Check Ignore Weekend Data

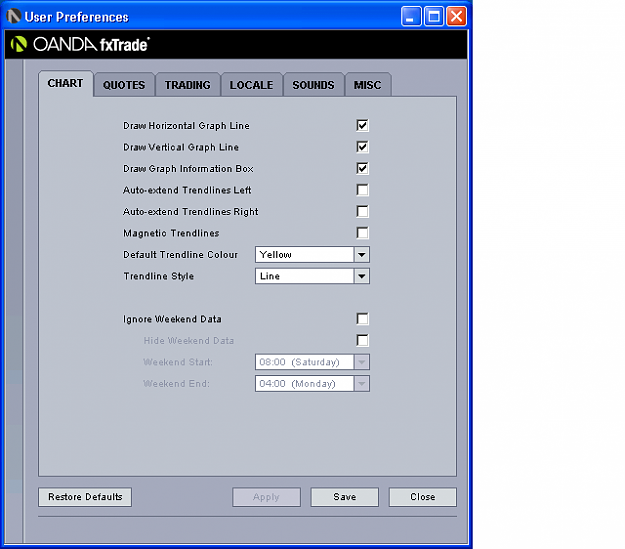click(362, 319)
